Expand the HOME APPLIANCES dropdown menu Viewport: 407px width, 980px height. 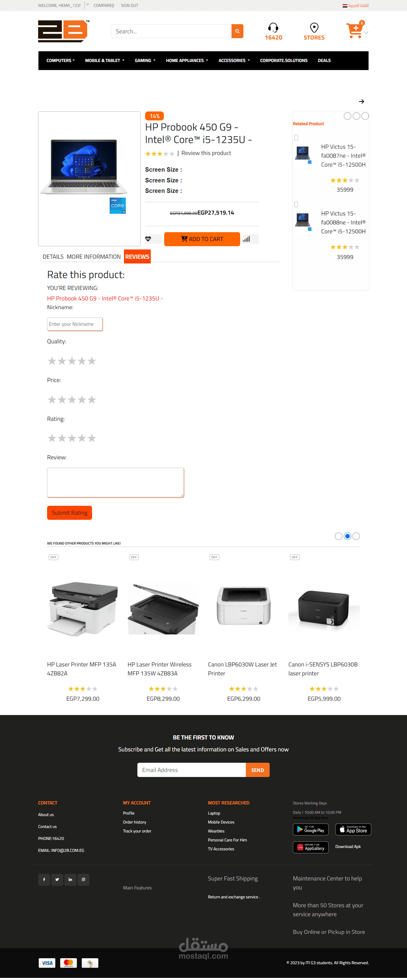point(187,61)
